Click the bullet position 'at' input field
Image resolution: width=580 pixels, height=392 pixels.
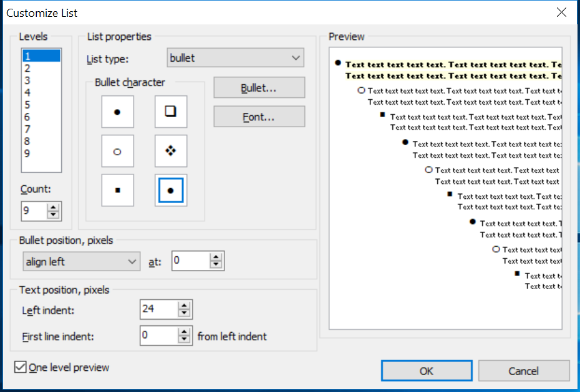pos(190,262)
